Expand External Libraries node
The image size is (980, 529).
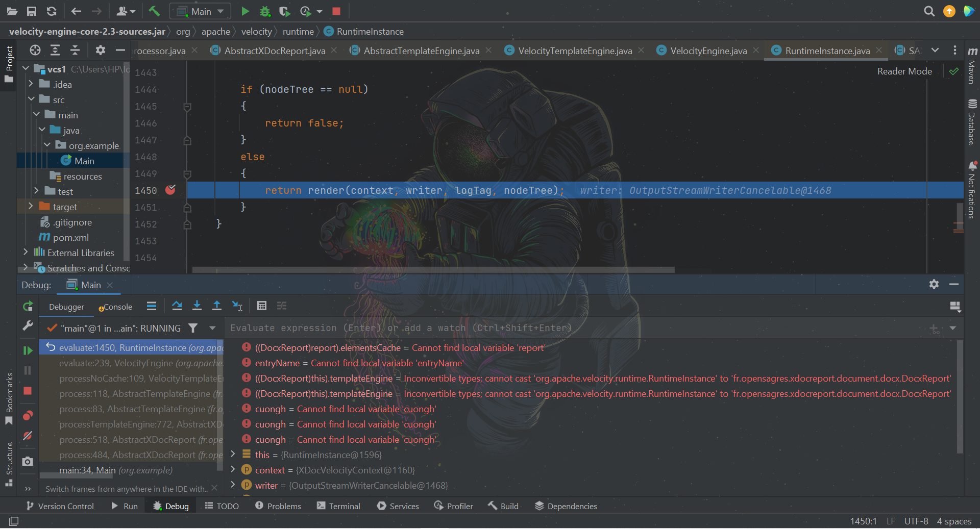[26, 252]
